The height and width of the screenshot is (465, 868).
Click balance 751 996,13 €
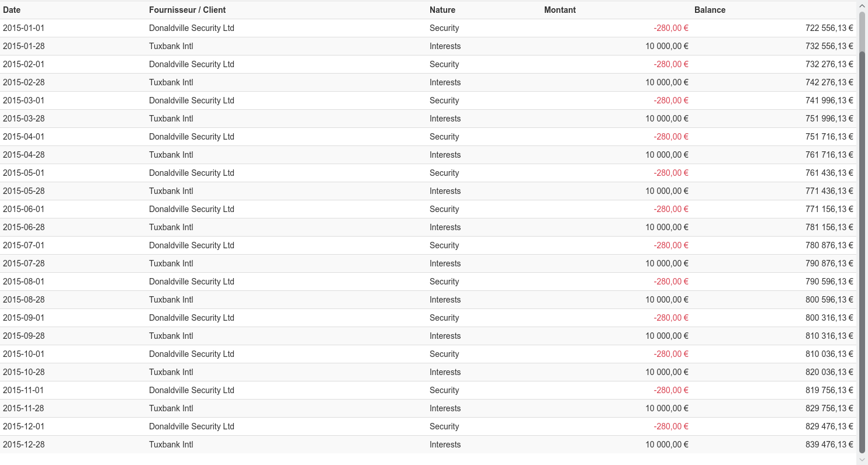tap(829, 119)
